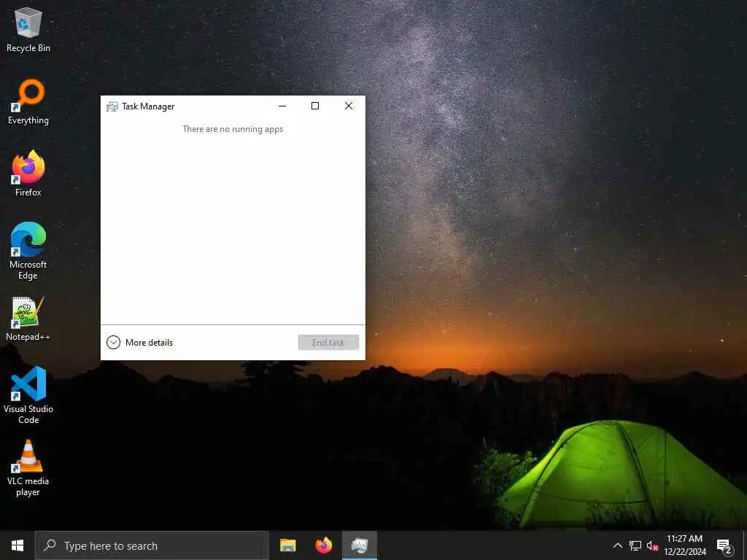This screenshot has height=560, width=747.
Task: Select the Notepad++ desktop shortcut
Action: [28, 319]
